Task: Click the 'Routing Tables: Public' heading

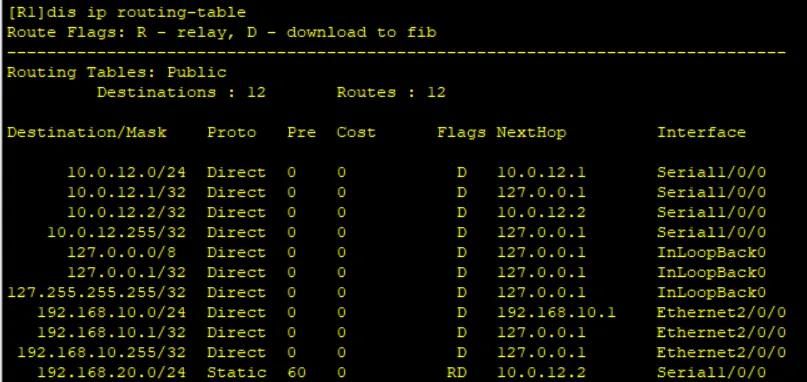Action: click(117, 72)
